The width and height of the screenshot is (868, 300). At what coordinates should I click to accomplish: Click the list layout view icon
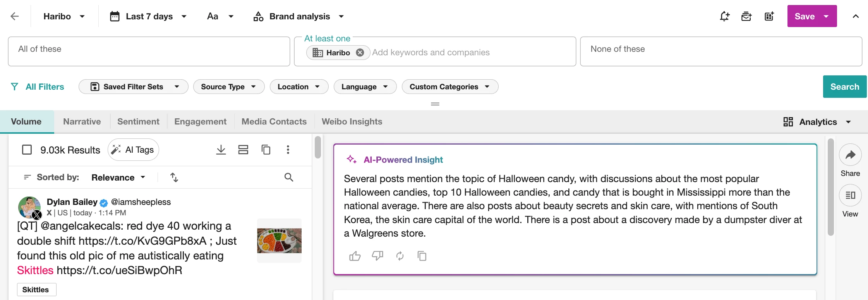243,150
